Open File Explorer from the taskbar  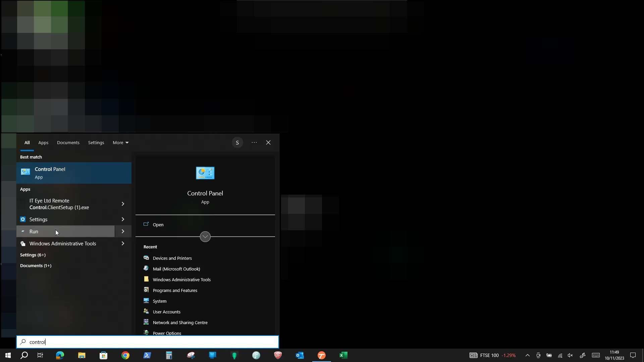(x=82, y=355)
